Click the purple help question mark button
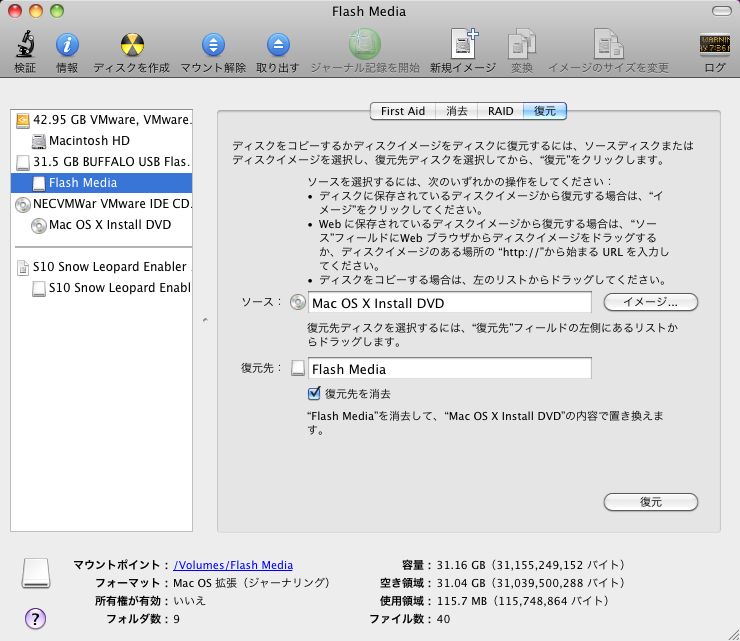Screen dimensions: 740x641 (x=35, y=618)
